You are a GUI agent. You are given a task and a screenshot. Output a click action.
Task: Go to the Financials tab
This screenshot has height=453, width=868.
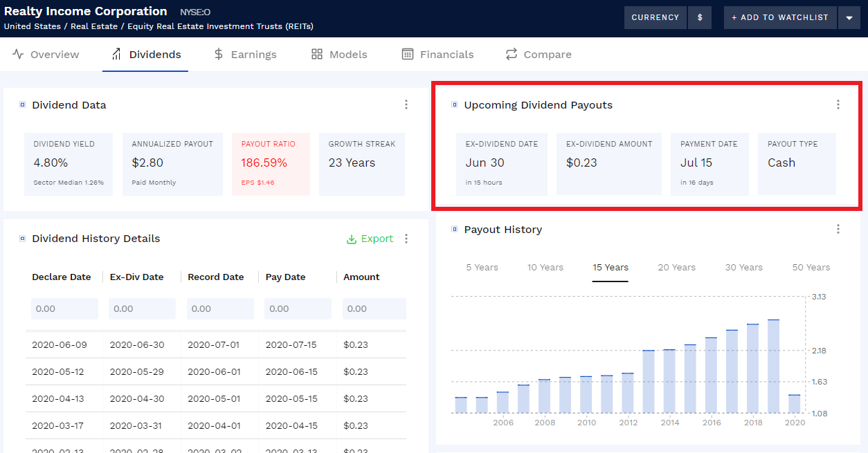(438, 55)
